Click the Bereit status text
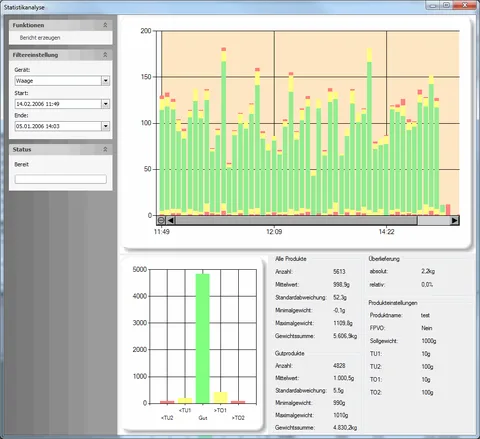Viewport: 480px width, 439px height. [22, 164]
